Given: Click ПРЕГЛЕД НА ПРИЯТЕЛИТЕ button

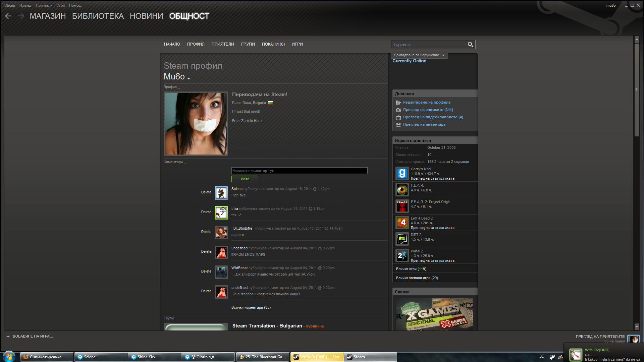Looking at the screenshot, I should click(600, 337).
